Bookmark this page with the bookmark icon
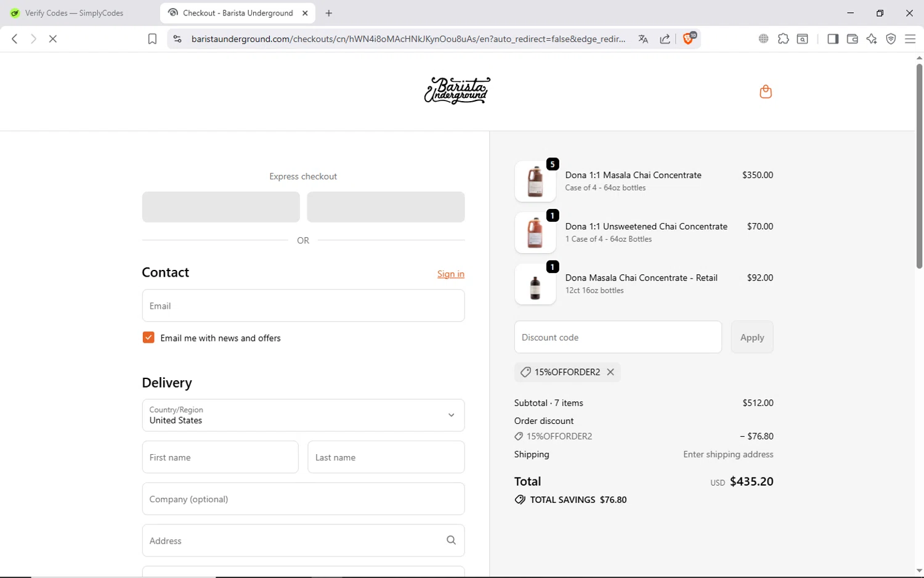Screen dimensions: 924x578 152,39
